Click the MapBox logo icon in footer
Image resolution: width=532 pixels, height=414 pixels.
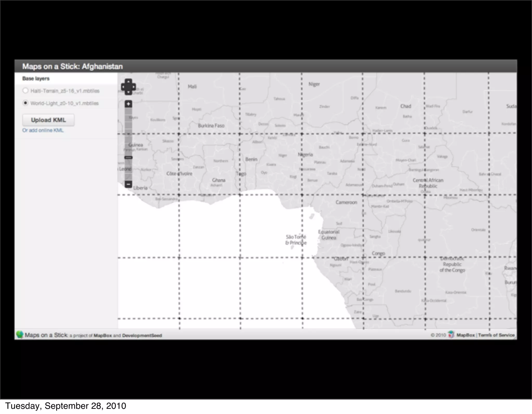451,335
